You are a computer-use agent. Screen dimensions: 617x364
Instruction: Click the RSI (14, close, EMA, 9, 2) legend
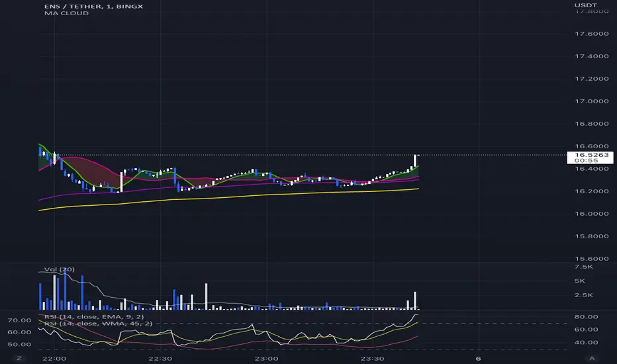coord(93,316)
